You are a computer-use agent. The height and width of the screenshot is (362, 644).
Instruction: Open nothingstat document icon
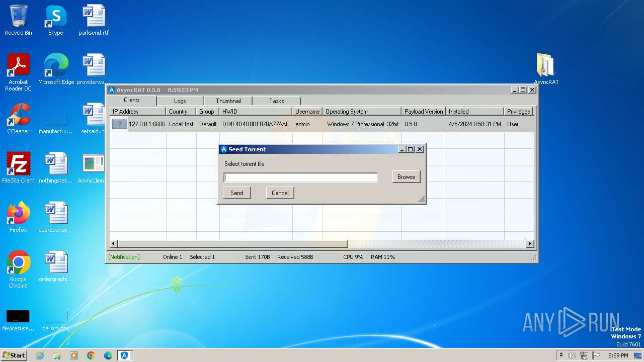tap(56, 168)
